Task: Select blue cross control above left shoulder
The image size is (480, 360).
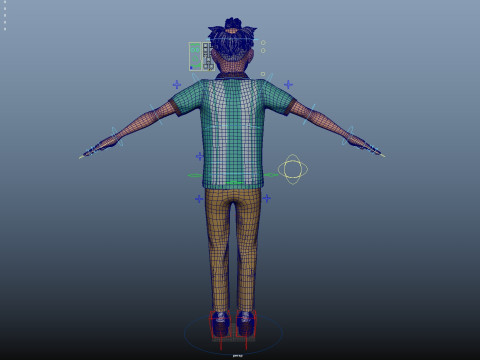Action: pyautogui.click(x=177, y=85)
